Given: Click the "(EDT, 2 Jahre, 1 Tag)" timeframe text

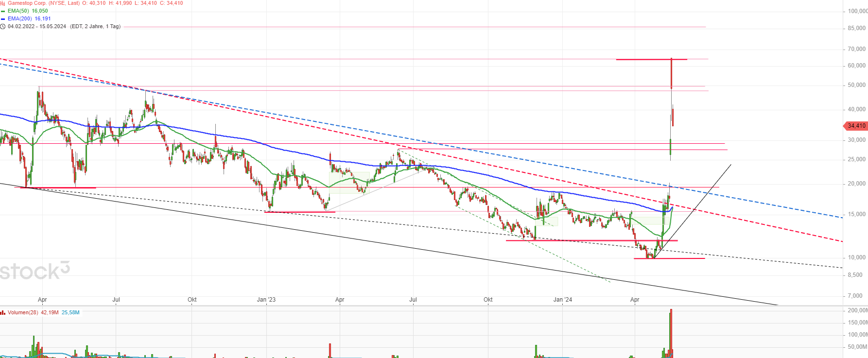Looking at the screenshot, I should point(95,26).
